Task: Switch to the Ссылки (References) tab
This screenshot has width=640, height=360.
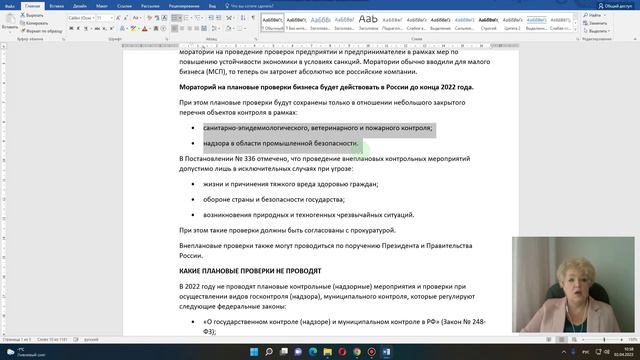Action: point(124,6)
